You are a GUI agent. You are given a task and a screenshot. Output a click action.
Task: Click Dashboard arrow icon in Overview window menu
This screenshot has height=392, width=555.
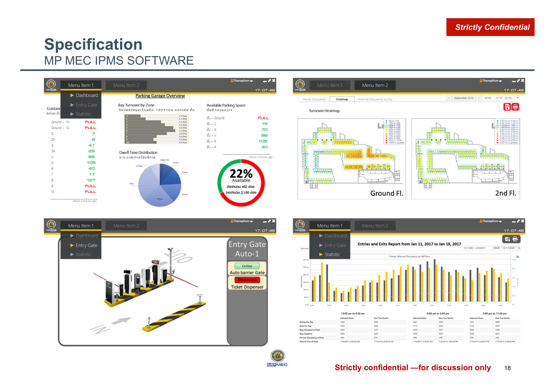[x=72, y=95]
